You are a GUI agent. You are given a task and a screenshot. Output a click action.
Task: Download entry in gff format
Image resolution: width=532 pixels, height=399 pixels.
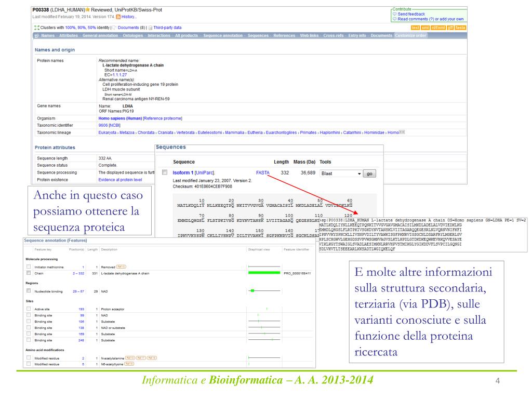tap(450, 28)
